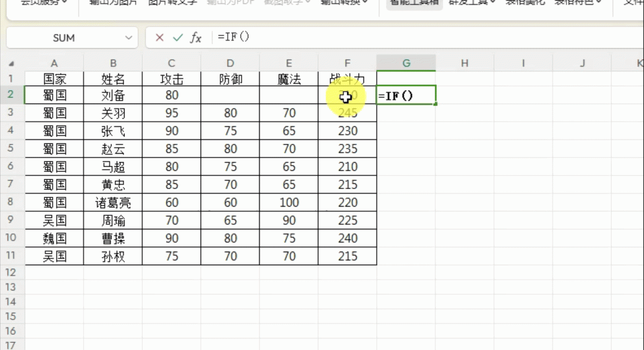Click 吴国 cell in 周瑜's row
Screen dimensions: 644x350
click(x=54, y=220)
